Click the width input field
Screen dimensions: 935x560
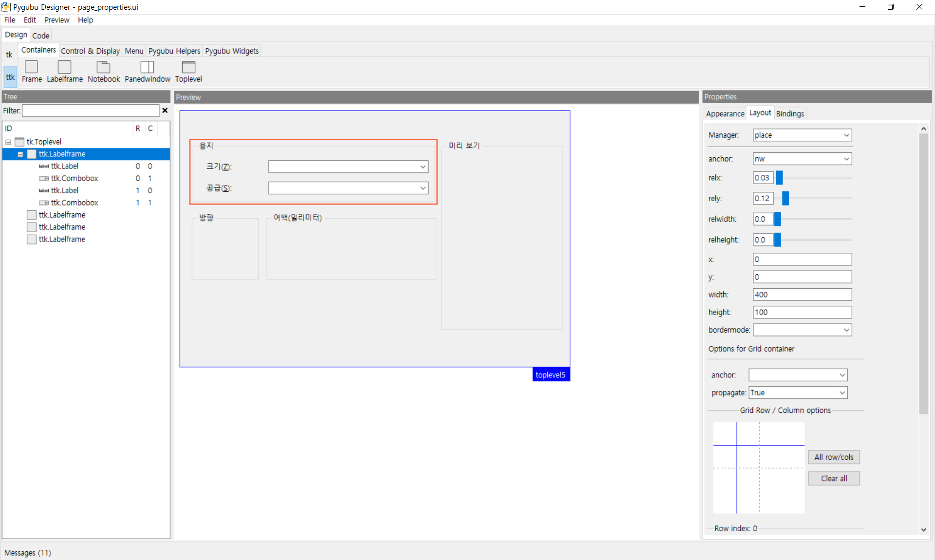click(x=802, y=295)
